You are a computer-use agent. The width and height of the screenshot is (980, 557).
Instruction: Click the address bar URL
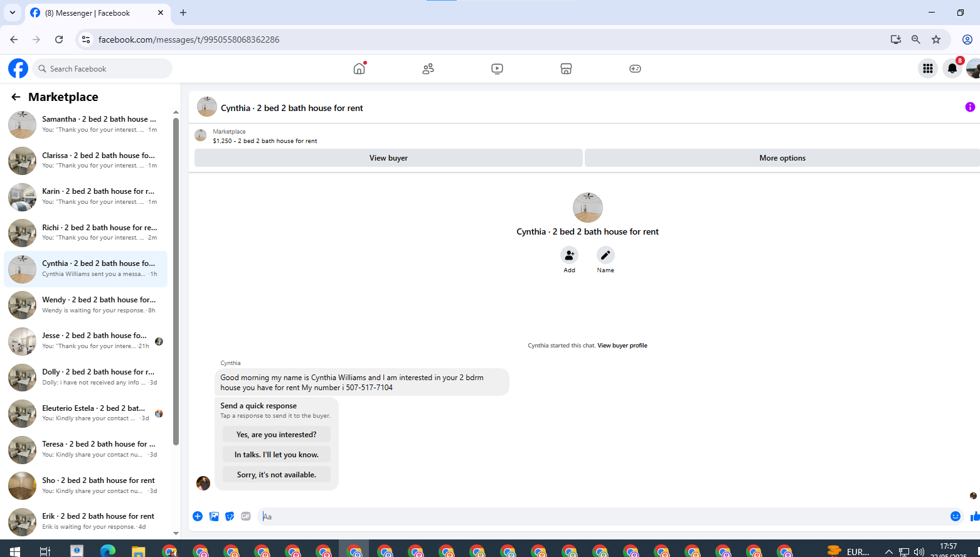(x=189, y=40)
